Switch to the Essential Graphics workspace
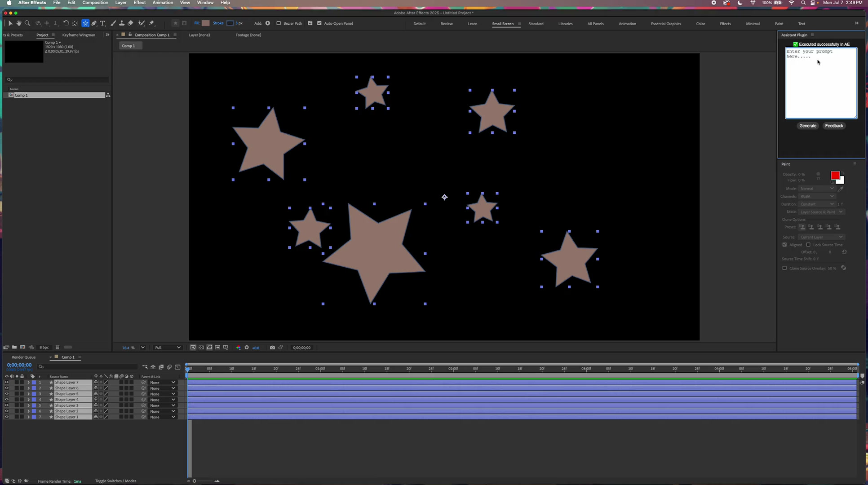The image size is (868, 485). [666, 23]
